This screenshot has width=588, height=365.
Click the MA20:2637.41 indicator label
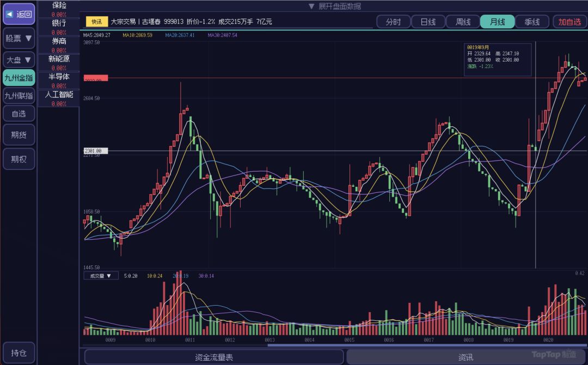pyautogui.click(x=180, y=35)
